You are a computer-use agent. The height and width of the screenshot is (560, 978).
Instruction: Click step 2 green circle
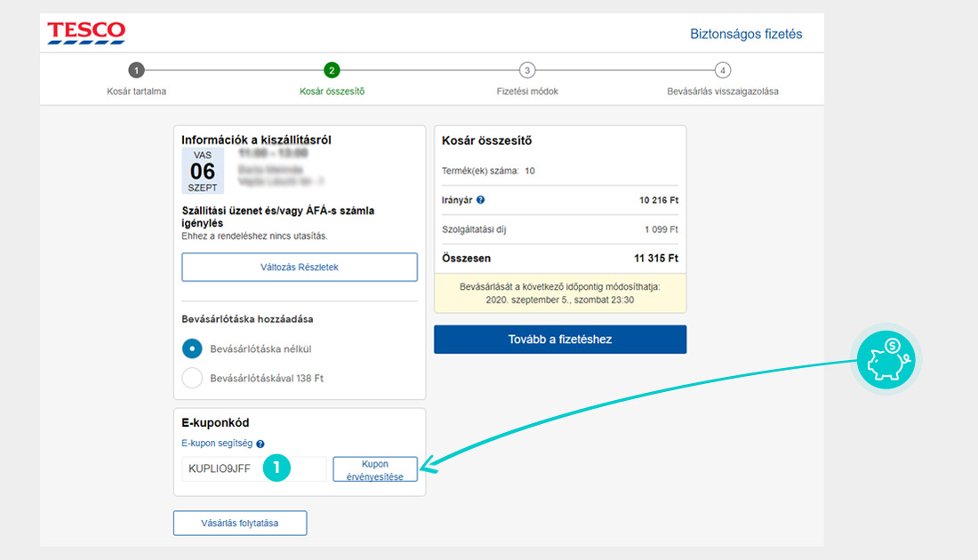(332, 70)
